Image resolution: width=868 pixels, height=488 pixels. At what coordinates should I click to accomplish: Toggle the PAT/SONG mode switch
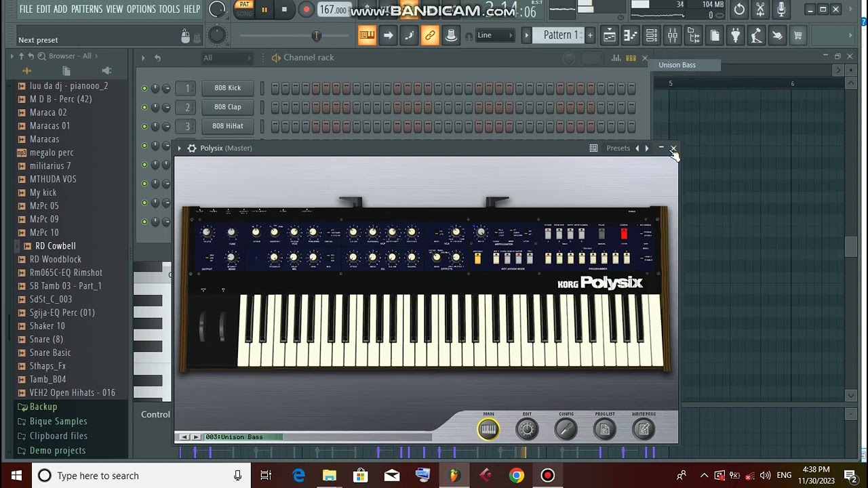tap(244, 9)
